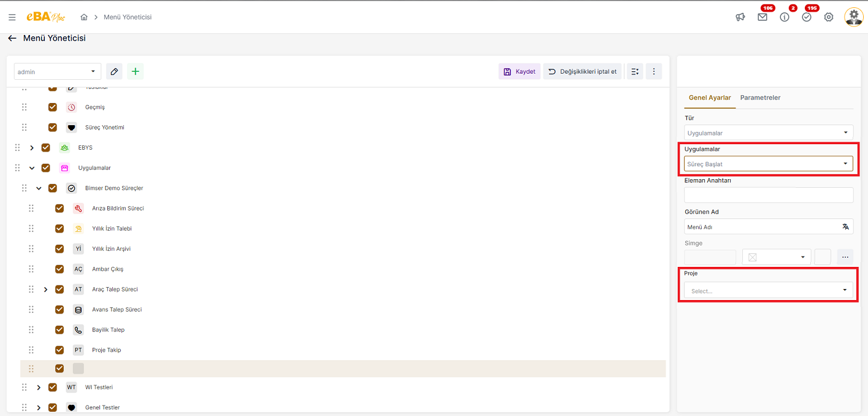Click the Bayilik Talep phone icon
This screenshot has width=868, height=416.
(x=79, y=330)
